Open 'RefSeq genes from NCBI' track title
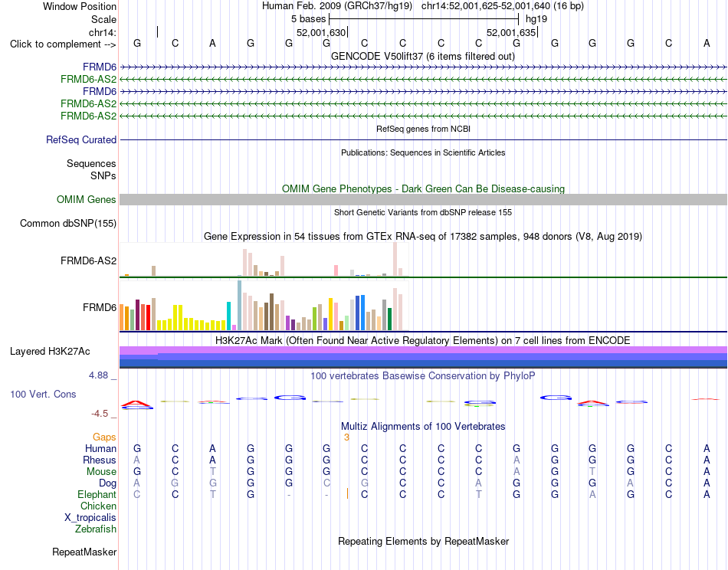 tap(423, 129)
